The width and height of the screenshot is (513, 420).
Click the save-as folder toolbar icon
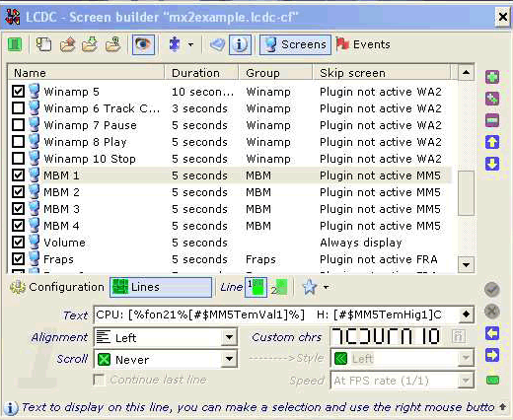click(113, 44)
